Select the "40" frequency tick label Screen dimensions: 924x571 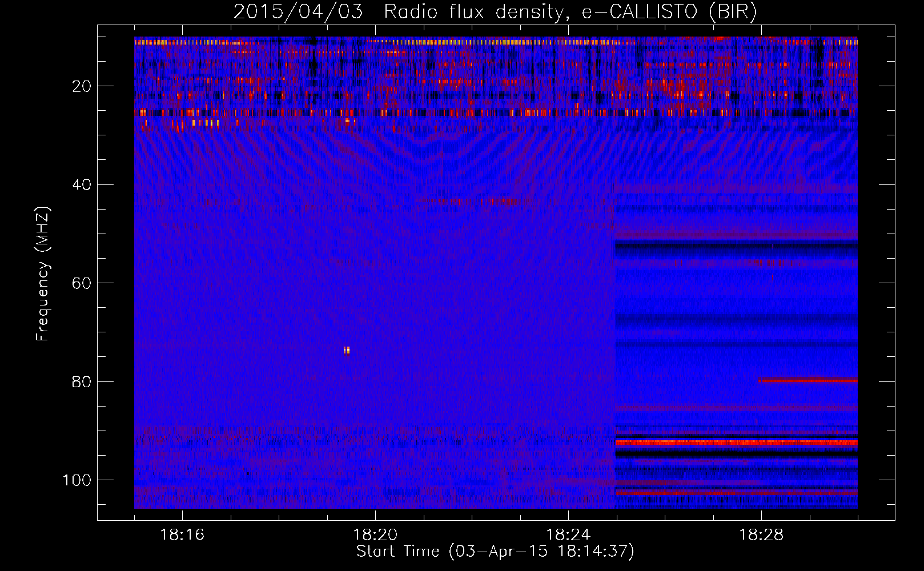pos(82,185)
